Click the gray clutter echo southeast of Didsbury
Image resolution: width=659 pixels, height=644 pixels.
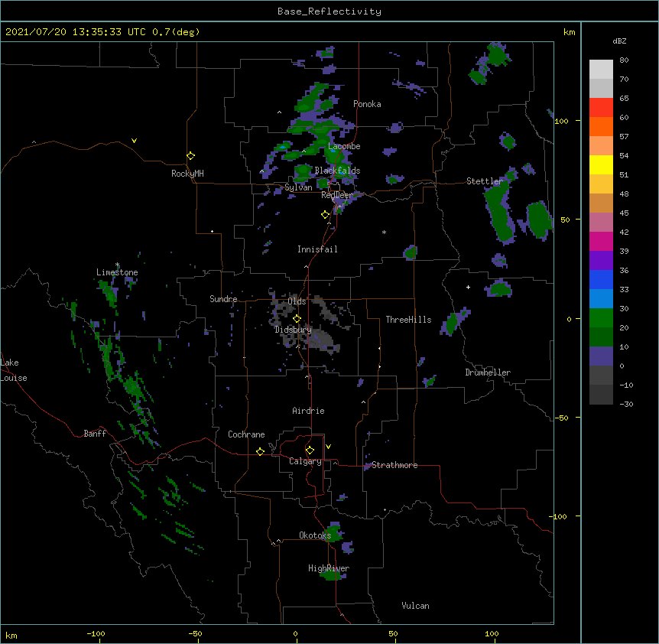(323, 340)
